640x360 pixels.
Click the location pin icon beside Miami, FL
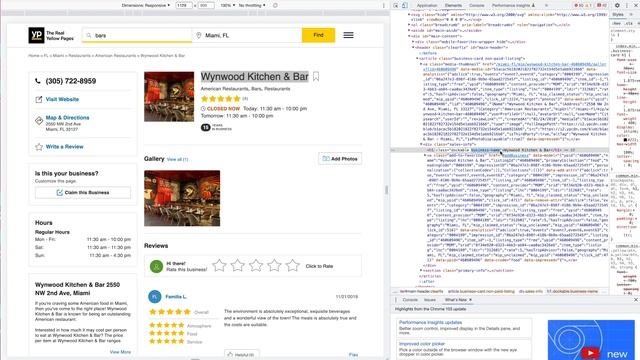click(x=199, y=36)
